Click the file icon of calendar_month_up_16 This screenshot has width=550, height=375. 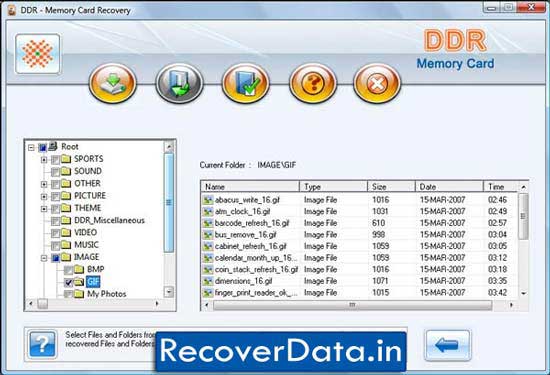coord(208,258)
